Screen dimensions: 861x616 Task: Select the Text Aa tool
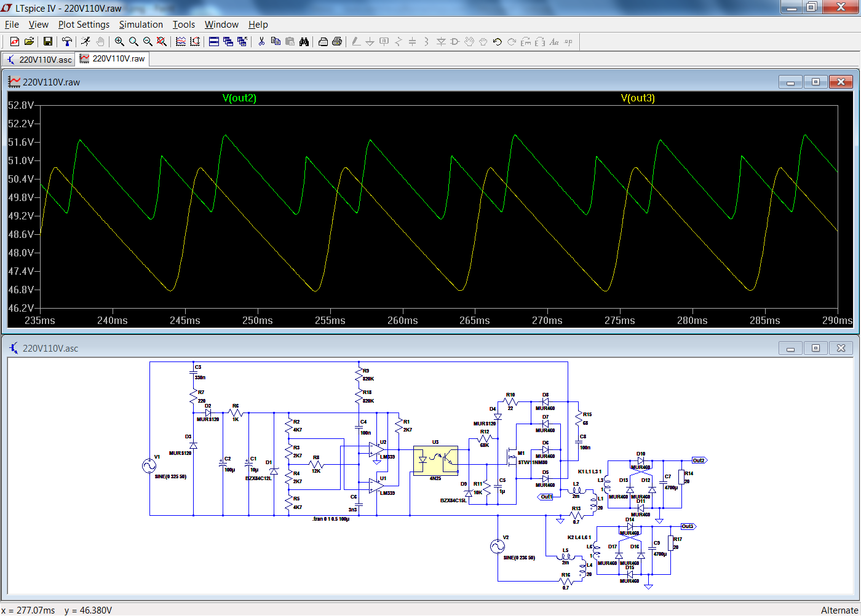(x=554, y=42)
